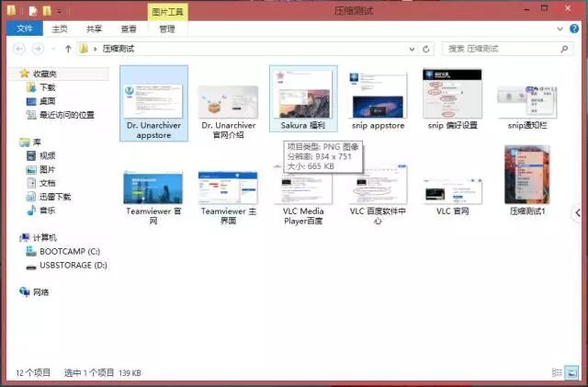This screenshot has height=387, width=588.
Task: Expand the address bar history dropdown
Action: tap(412, 49)
